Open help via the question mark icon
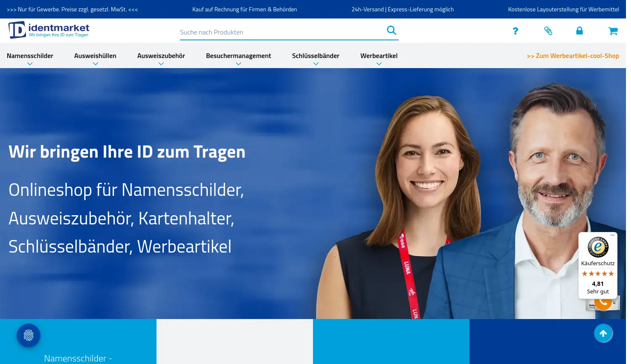Image resolution: width=631 pixels, height=364 pixels. pyautogui.click(x=515, y=31)
